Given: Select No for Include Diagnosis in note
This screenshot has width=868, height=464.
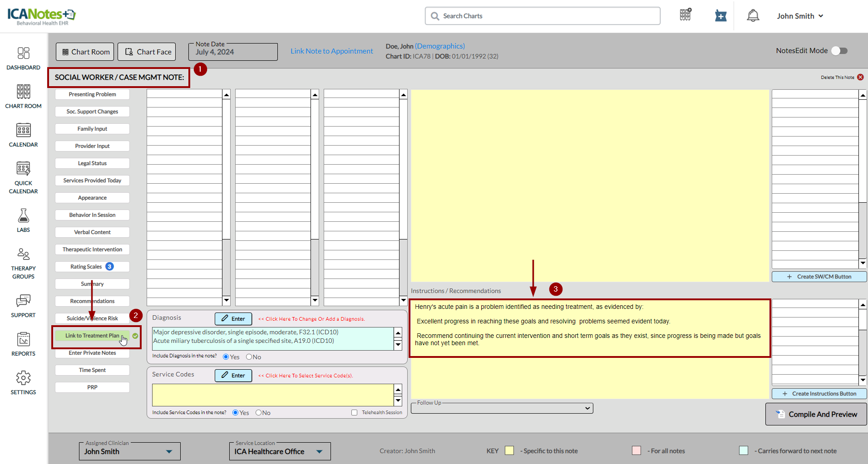Looking at the screenshot, I should (249, 357).
